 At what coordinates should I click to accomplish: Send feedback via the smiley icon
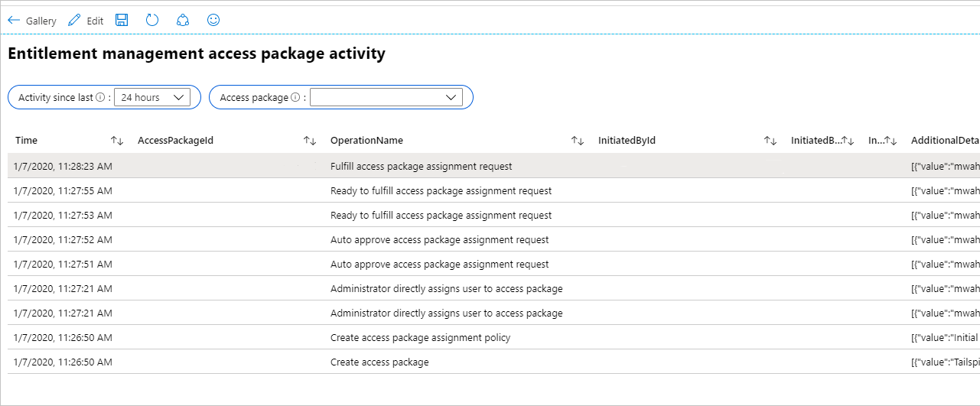coord(213,21)
